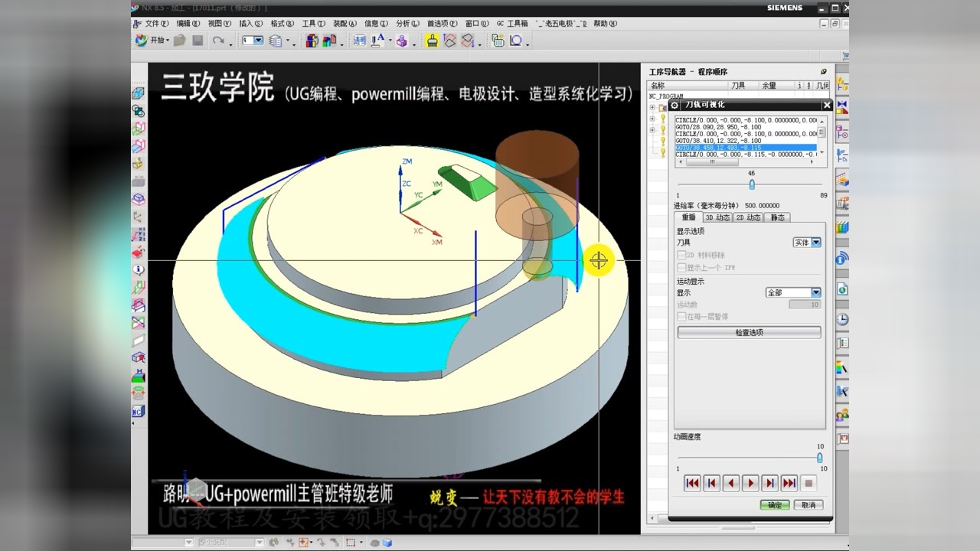980x551 pixels.
Task: Pin the 工序导航器 panel with pushpin icon
Action: pyautogui.click(x=824, y=72)
